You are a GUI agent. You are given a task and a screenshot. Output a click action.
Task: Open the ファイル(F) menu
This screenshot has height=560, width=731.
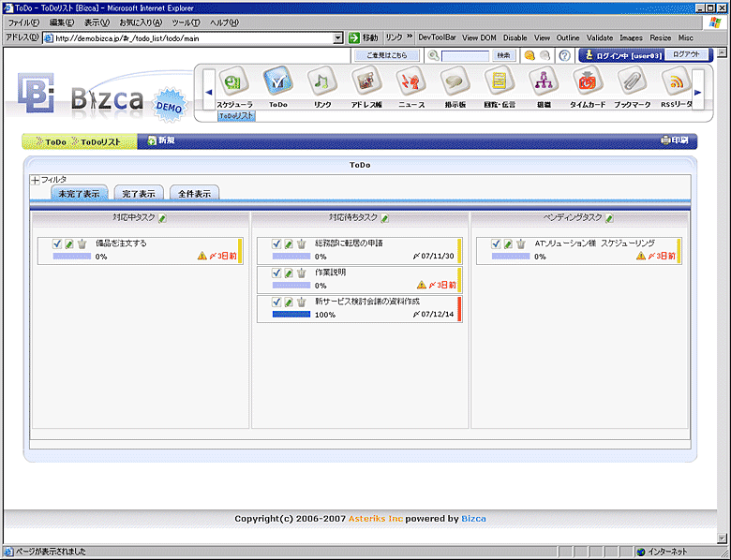tap(23, 22)
